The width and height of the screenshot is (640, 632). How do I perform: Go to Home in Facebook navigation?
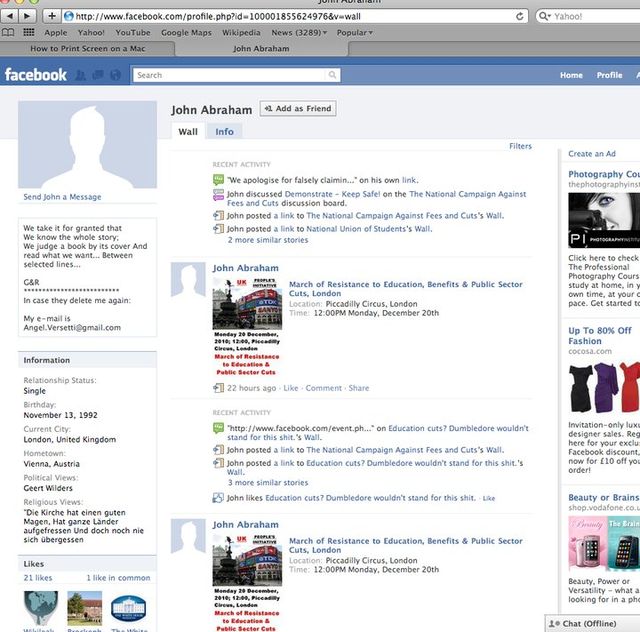pyautogui.click(x=571, y=75)
